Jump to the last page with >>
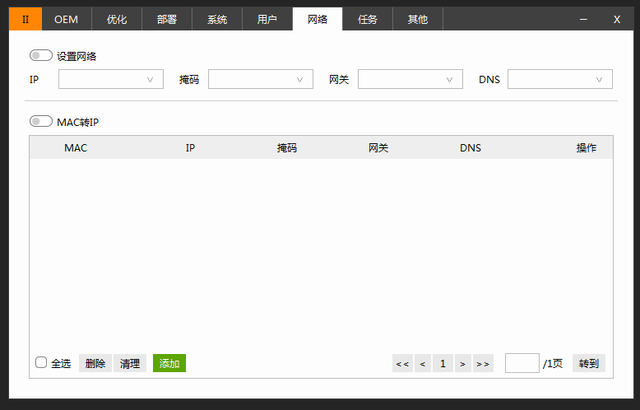Viewport: 640px width, 410px height. pos(483,363)
